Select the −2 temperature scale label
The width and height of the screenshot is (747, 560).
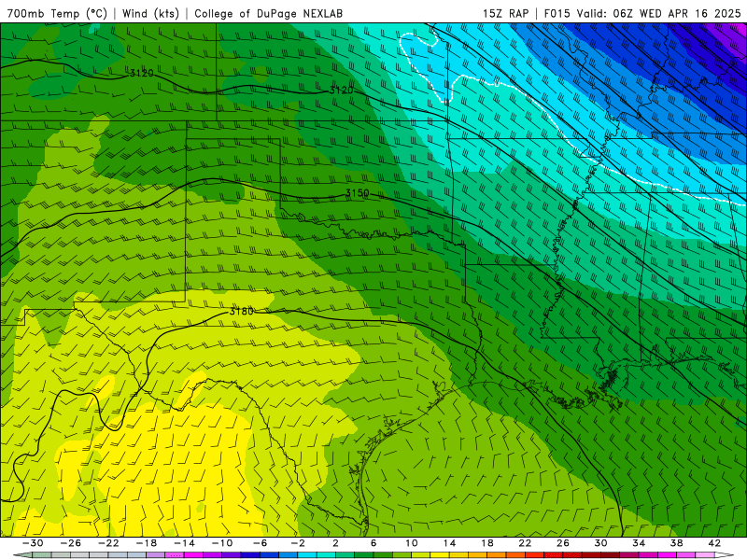coord(298,543)
